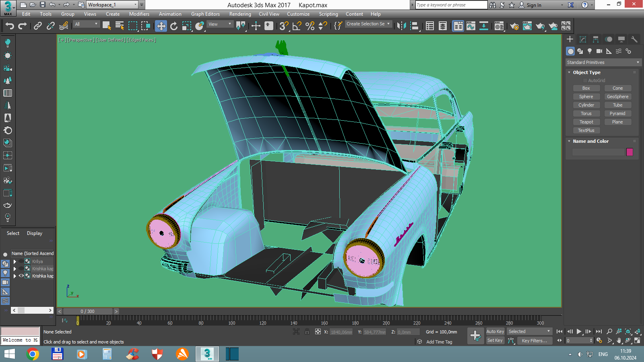The width and height of the screenshot is (644, 362).
Task: Activate the Select and Rotate tool
Action: pyautogui.click(x=174, y=26)
